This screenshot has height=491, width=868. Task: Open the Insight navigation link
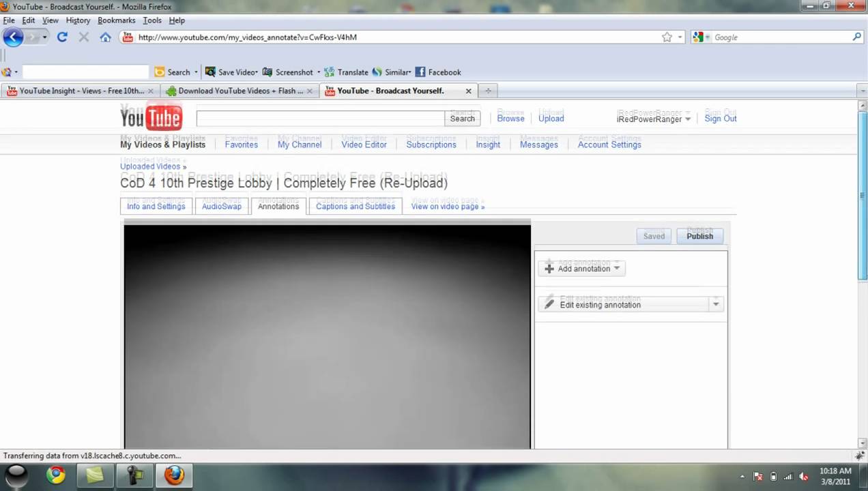tap(488, 145)
